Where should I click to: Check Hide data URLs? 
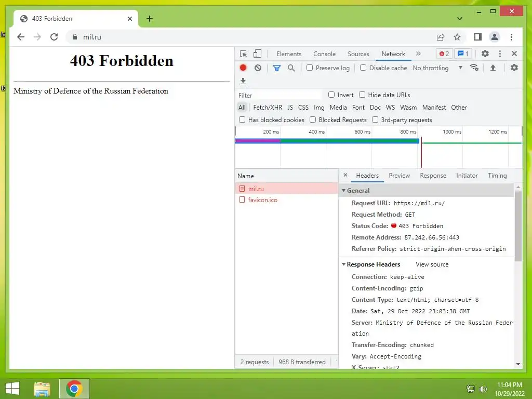pyautogui.click(x=362, y=95)
